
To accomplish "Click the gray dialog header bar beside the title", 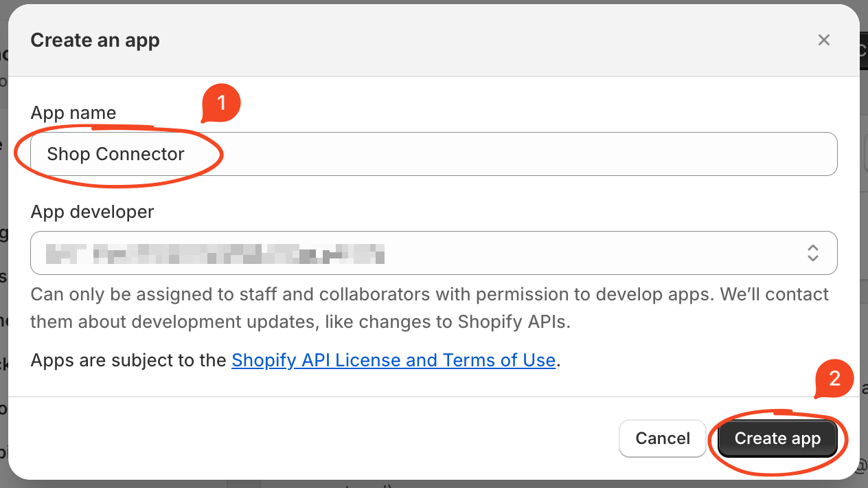I will (x=481, y=40).
